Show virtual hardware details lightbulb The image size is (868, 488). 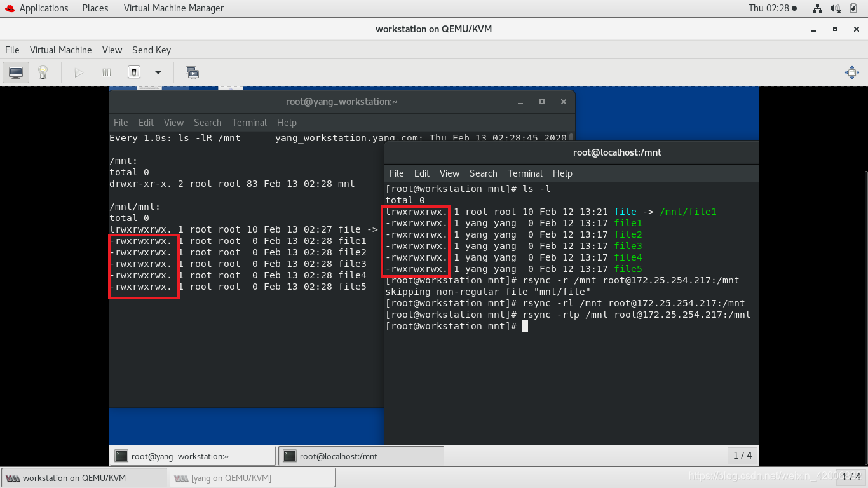pos(43,72)
